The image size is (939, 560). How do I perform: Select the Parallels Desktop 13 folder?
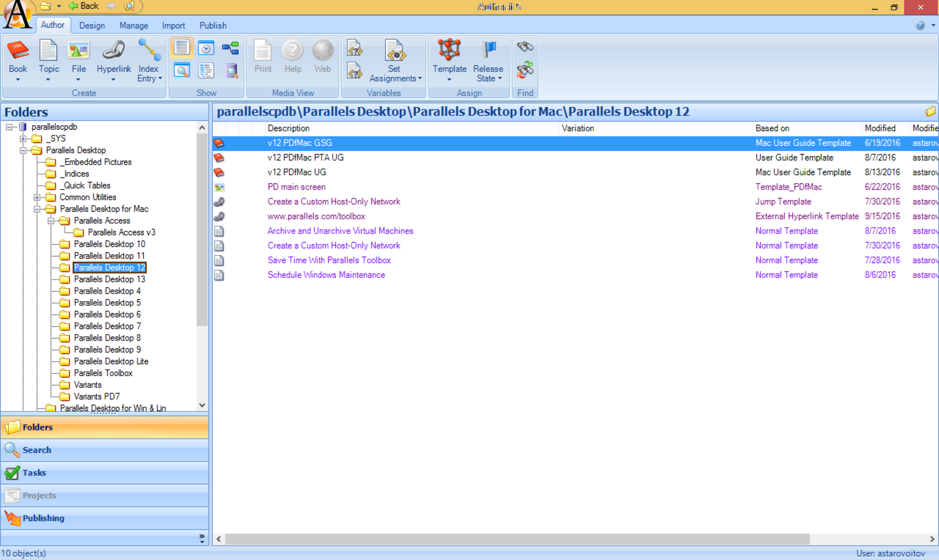(110, 279)
